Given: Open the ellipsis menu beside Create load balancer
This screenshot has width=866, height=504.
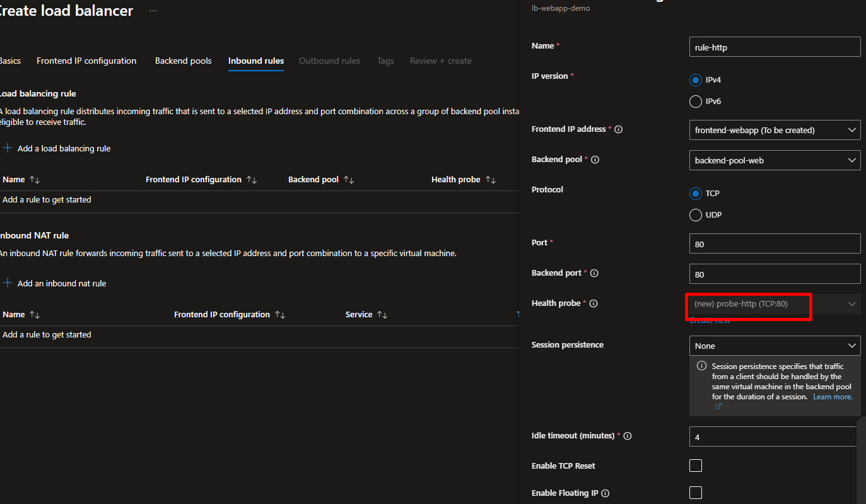Looking at the screenshot, I should click(x=153, y=11).
